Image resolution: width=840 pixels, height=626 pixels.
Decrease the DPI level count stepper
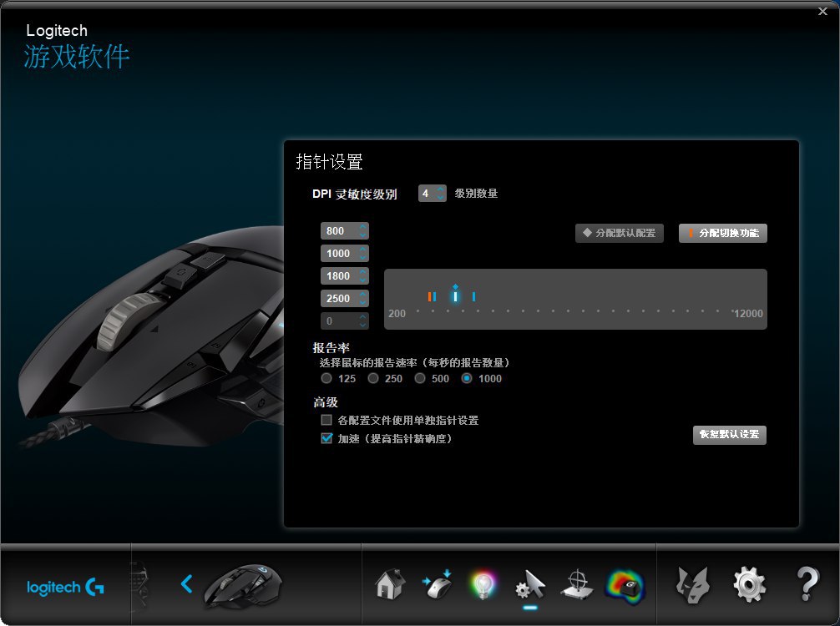pos(440,197)
